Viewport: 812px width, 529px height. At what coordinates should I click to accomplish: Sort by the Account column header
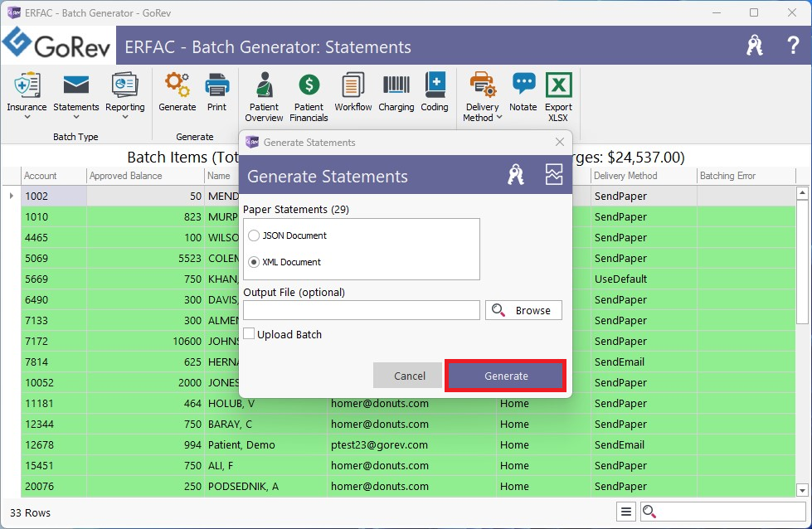(53, 176)
